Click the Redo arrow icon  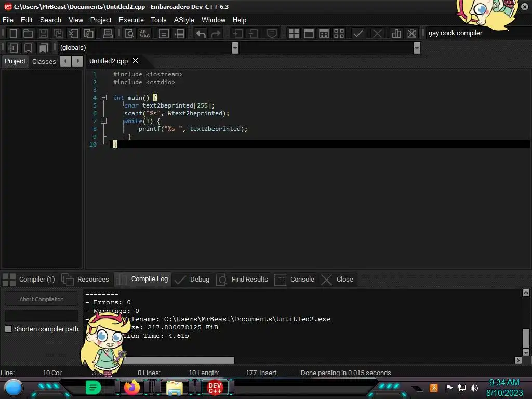coord(216,34)
